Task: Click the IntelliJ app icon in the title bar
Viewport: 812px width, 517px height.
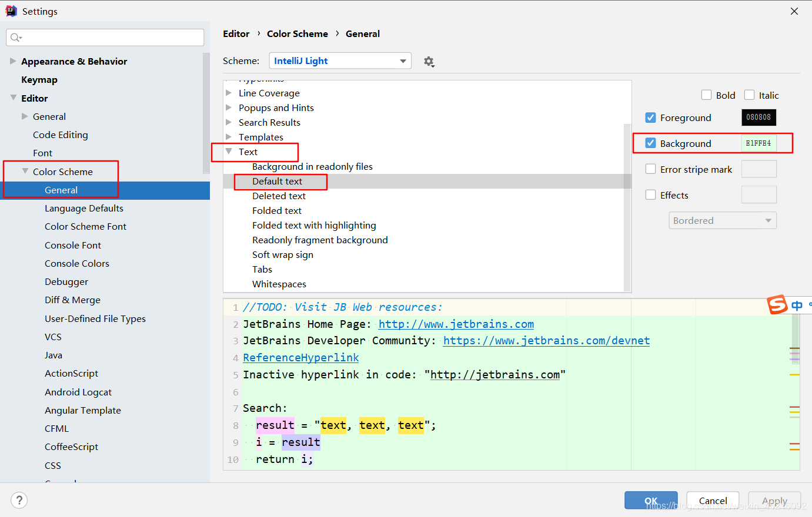Action: click(x=11, y=11)
